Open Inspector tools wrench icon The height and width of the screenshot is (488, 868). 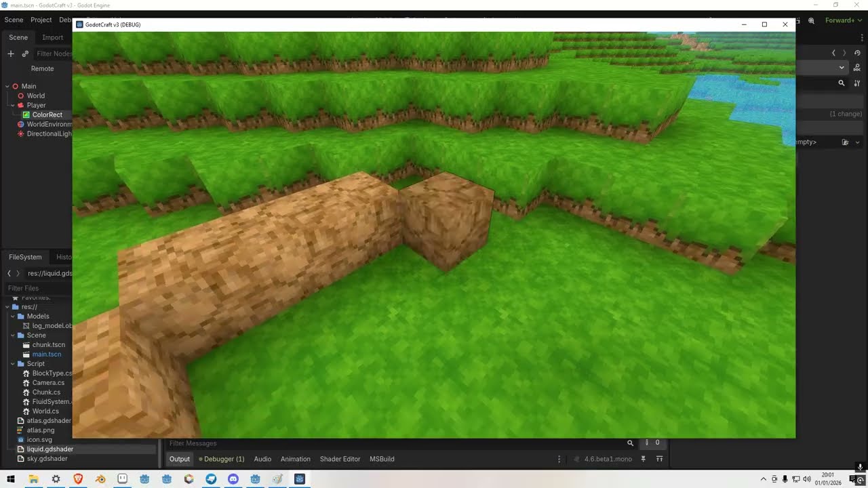point(857,83)
